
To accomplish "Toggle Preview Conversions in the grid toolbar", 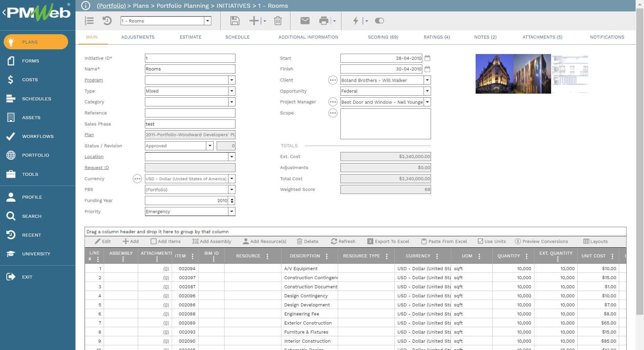I will click(541, 241).
